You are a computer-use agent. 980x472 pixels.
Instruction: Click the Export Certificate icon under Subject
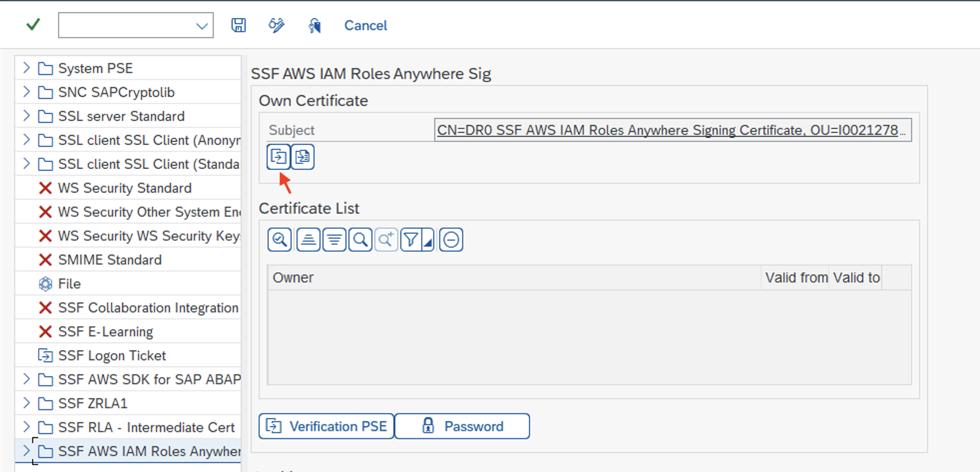tap(278, 156)
